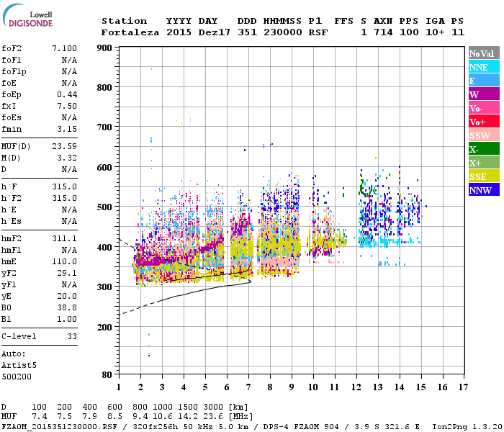Click the 12 MHz frequency axis label
This screenshot has height=432, width=504.
(x=356, y=387)
